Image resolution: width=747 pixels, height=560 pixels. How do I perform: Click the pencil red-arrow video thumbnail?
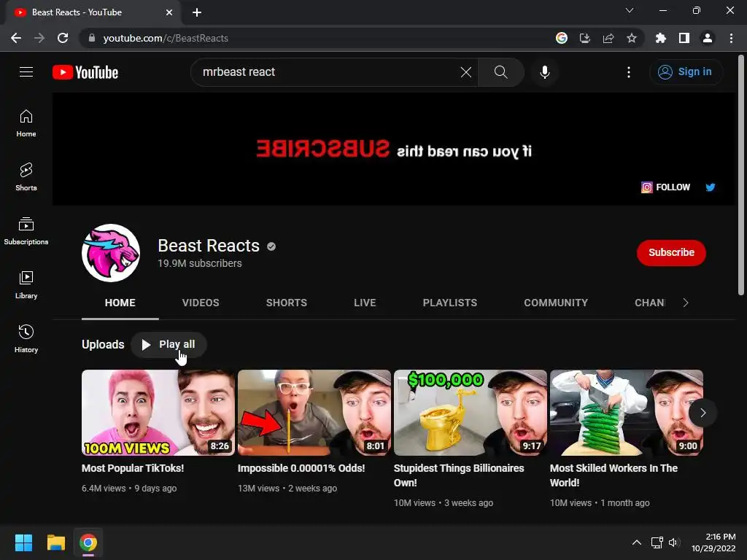(x=314, y=413)
